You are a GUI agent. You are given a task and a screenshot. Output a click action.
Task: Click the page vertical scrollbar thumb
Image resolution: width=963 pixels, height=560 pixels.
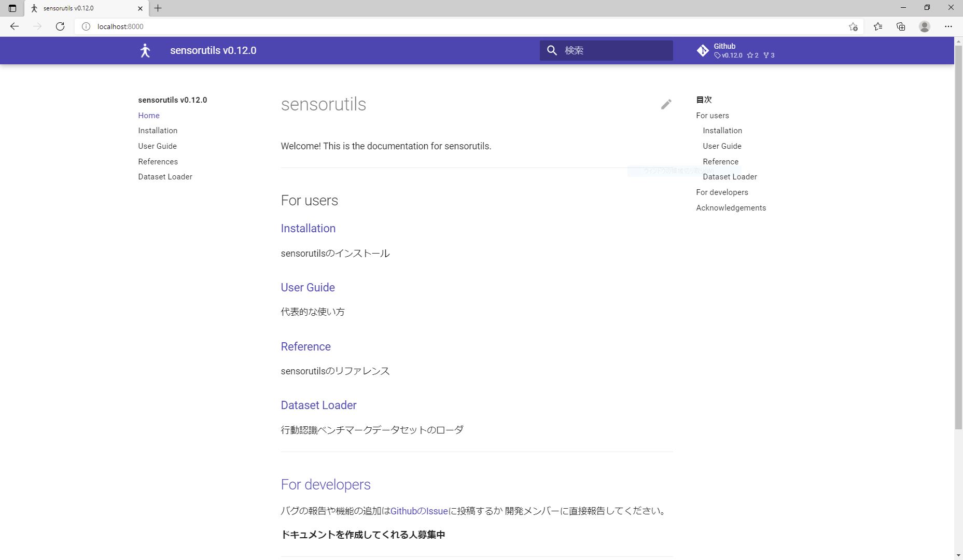click(958, 237)
